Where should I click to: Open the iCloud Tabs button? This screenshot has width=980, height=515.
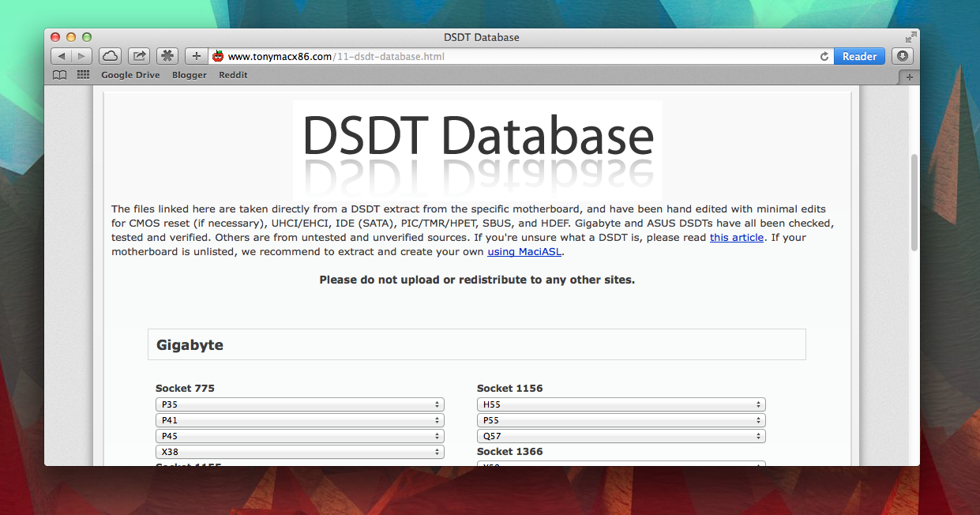tap(111, 56)
